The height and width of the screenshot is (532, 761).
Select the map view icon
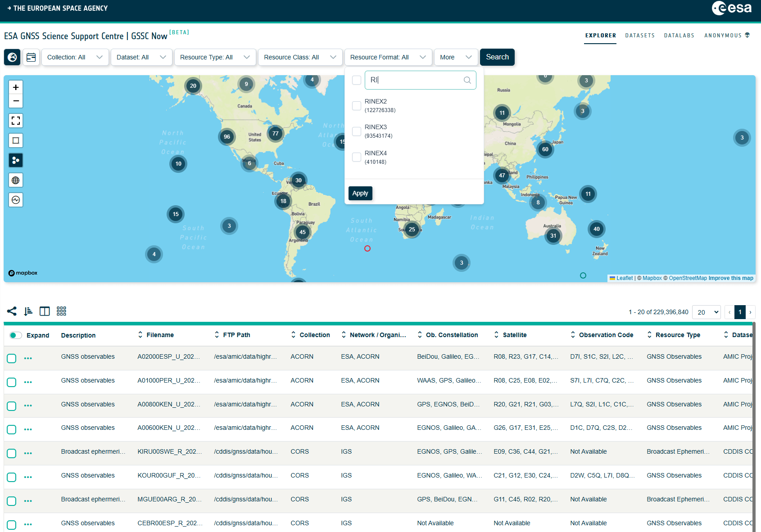[x=12, y=57]
